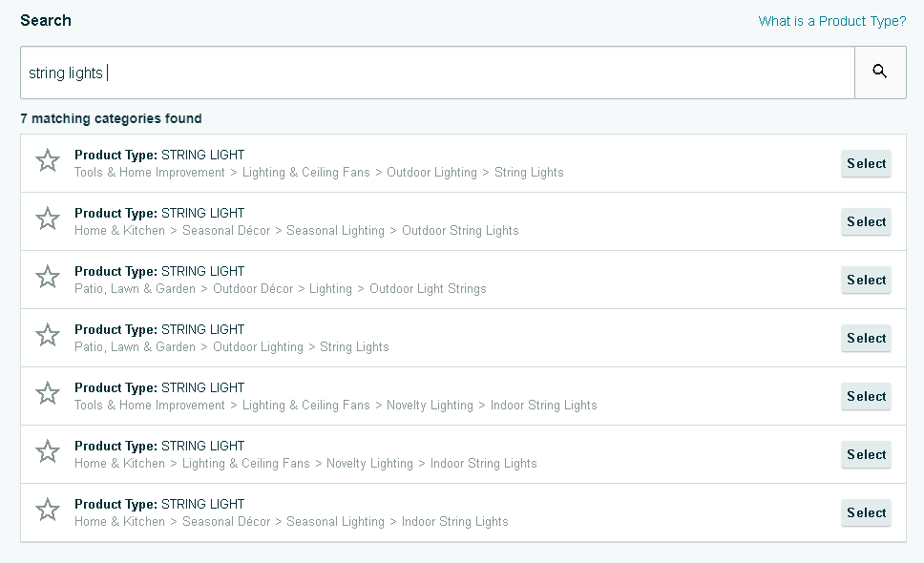Favorite Seasonal Lighting Indoor String Lights category

click(x=48, y=511)
